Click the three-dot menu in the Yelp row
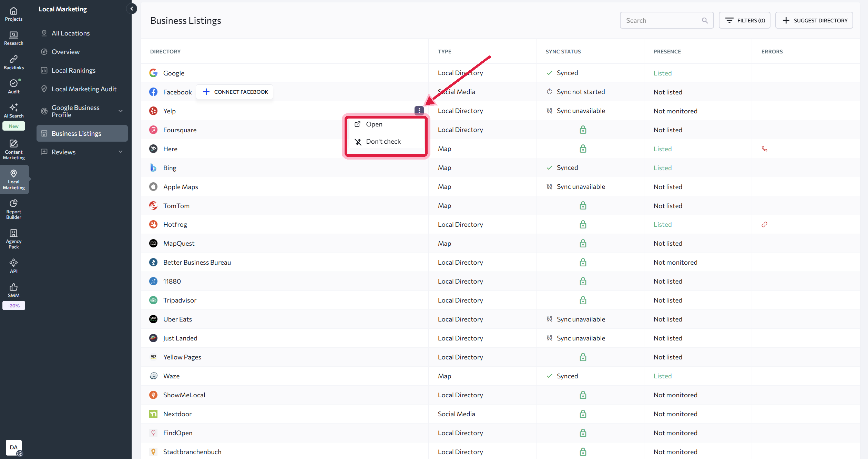 tap(419, 111)
